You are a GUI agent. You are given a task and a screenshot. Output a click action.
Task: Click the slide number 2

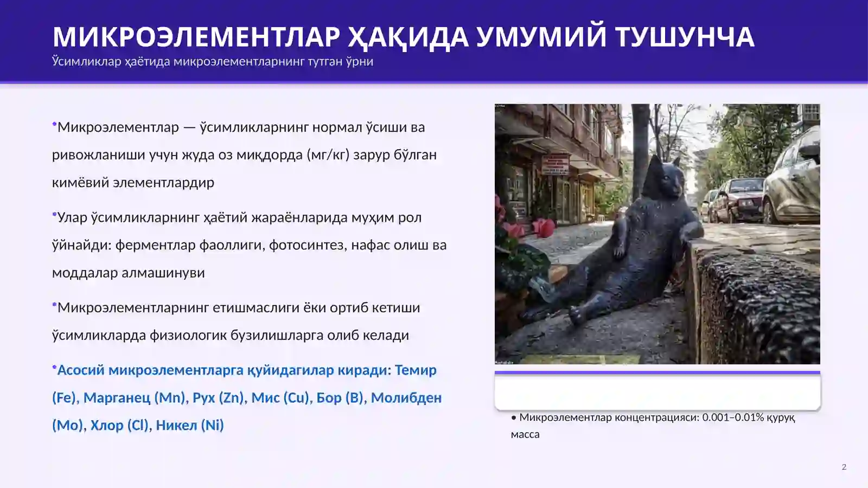844,467
